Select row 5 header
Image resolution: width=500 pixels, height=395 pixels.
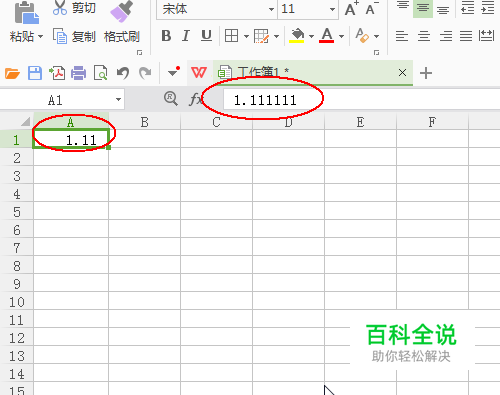click(x=17, y=212)
